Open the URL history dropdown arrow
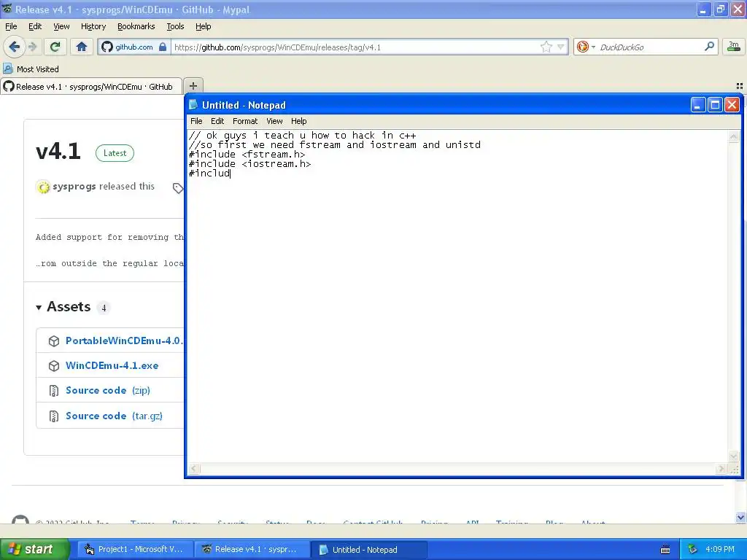The height and width of the screenshot is (560, 747). (561, 47)
